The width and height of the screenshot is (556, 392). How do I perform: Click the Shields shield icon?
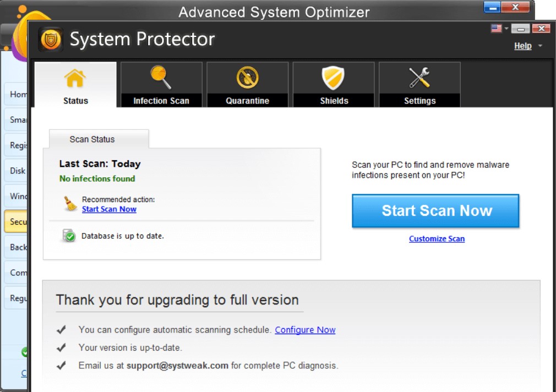point(333,78)
